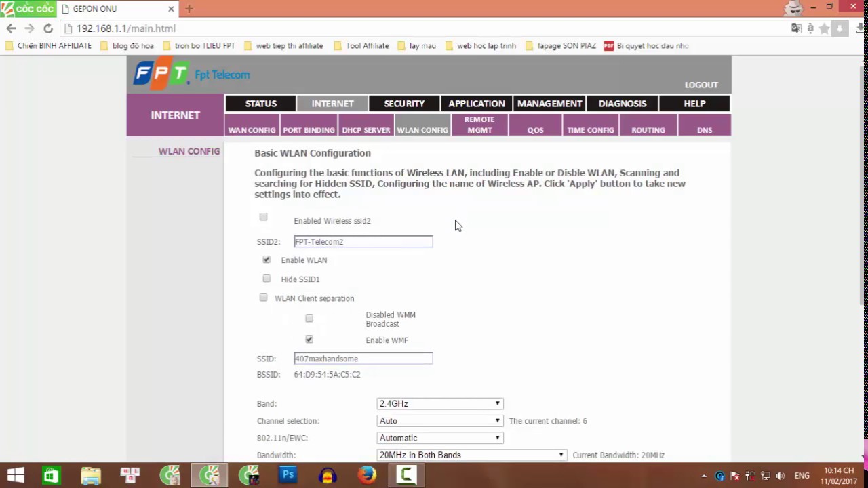The width and height of the screenshot is (868, 488).
Task: Click the SSID2 field containing FPT-Telecom2
Action: point(363,241)
